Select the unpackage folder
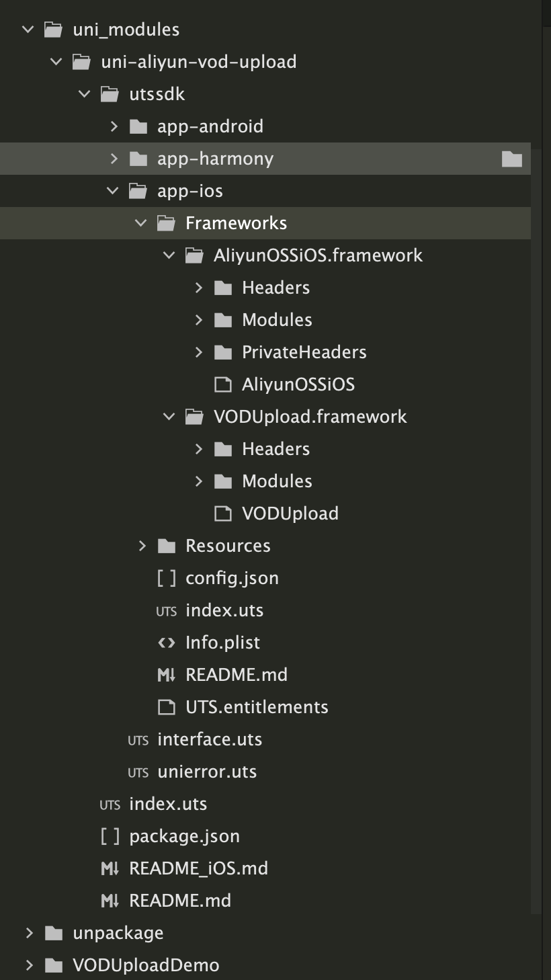551x980 pixels. [x=118, y=933]
